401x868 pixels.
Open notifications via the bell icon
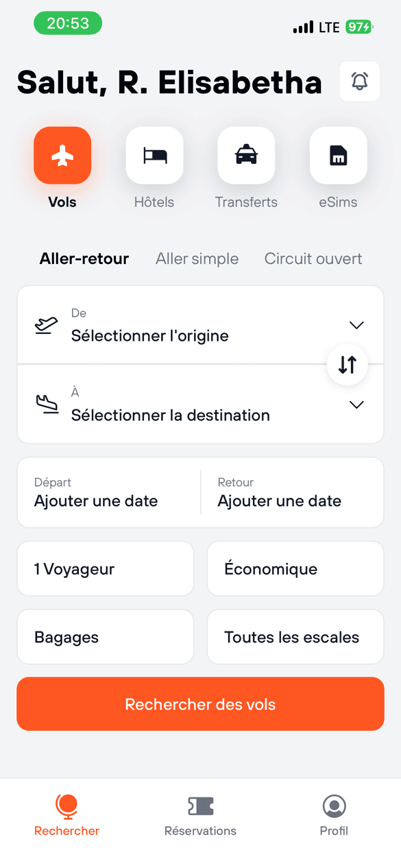pos(359,81)
